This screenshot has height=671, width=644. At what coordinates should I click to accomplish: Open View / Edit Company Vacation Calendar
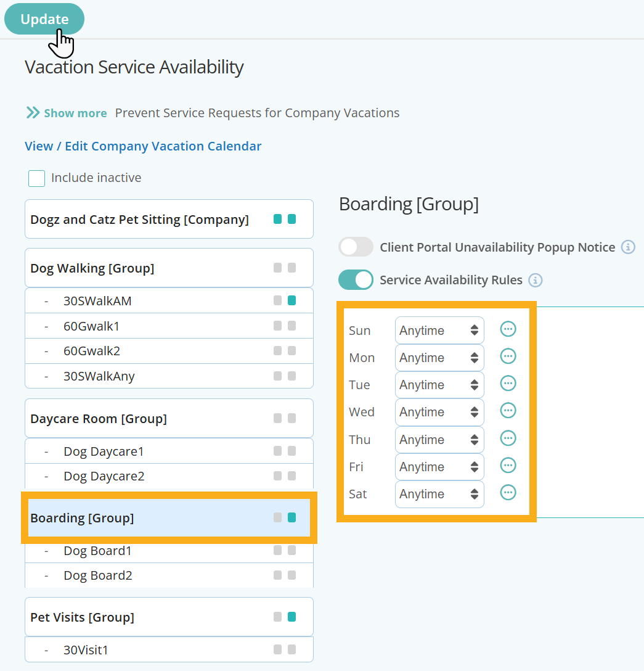(x=142, y=146)
